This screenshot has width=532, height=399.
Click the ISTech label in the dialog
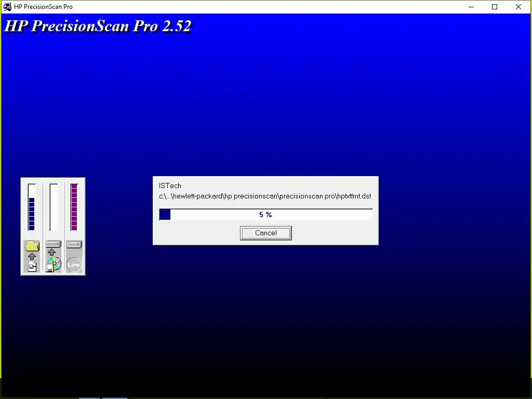point(170,185)
